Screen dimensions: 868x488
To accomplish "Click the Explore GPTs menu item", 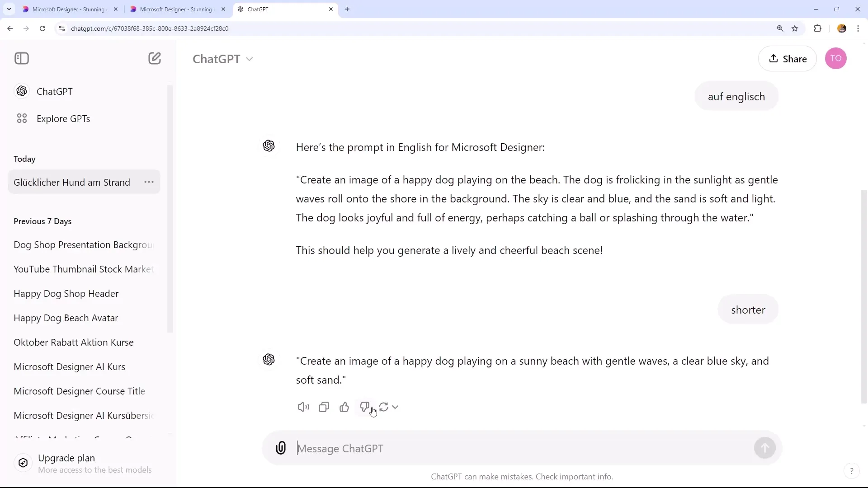I will coord(63,118).
